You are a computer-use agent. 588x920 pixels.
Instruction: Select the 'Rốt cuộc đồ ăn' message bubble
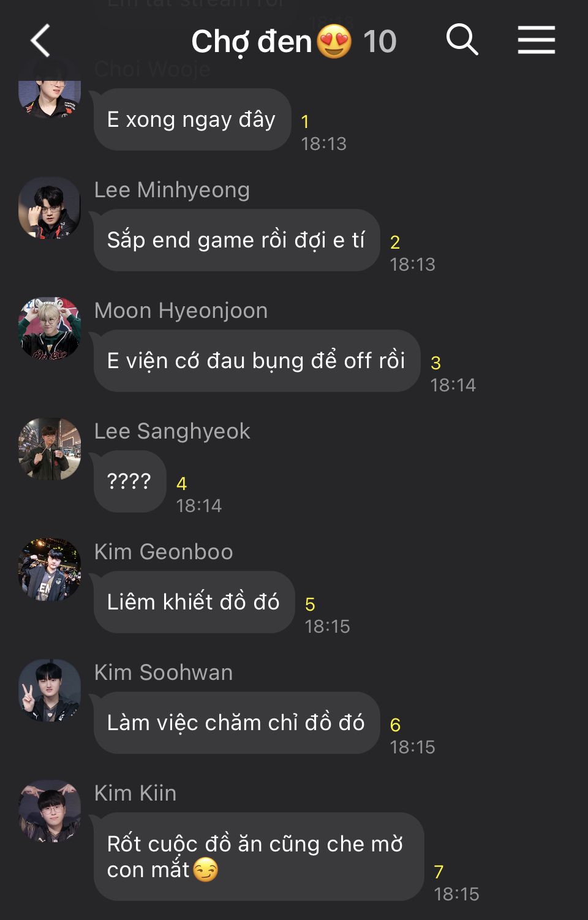pyautogui.click(x=258, y=856)
